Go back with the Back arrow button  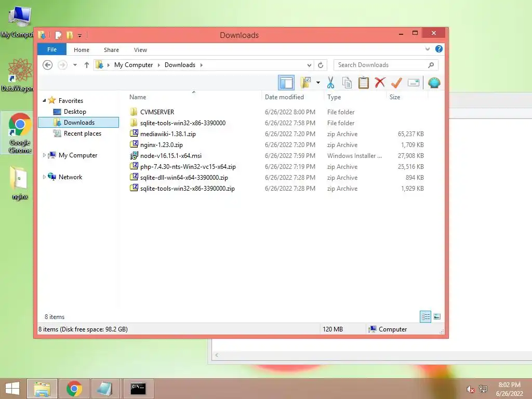[47, 65]
